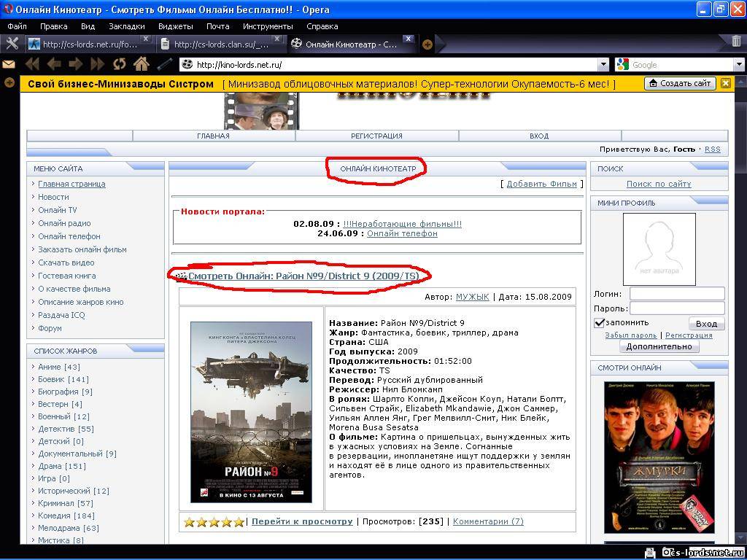Select the Комедия [184] genre
Screen dimensions: 747x560
point(66,516)
